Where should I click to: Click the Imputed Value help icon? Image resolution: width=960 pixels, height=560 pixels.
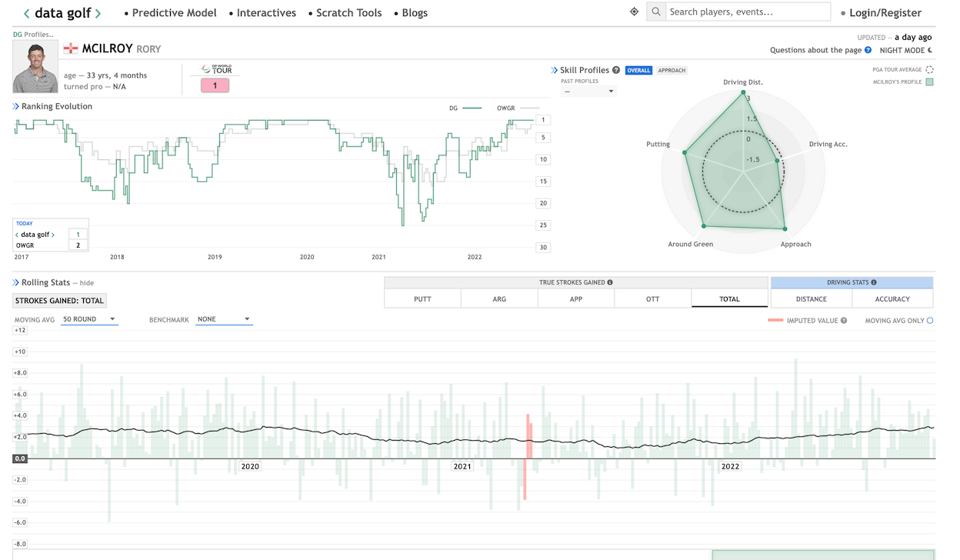pyautogui.click(x=844, y=321)
